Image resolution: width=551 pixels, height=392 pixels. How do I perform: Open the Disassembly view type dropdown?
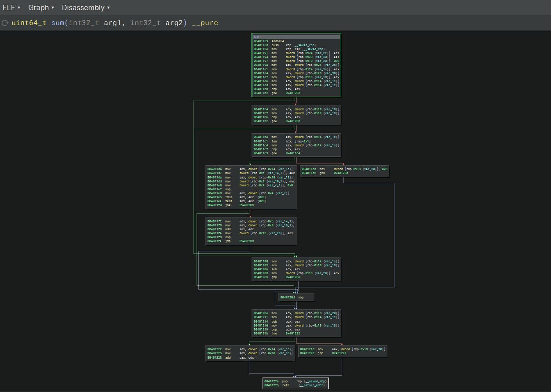tap(86, 7)
